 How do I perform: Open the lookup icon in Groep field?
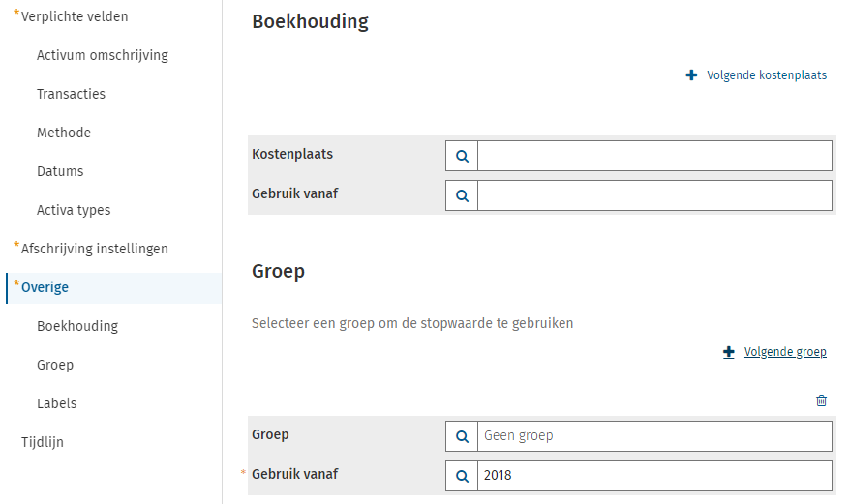point(462,436)
